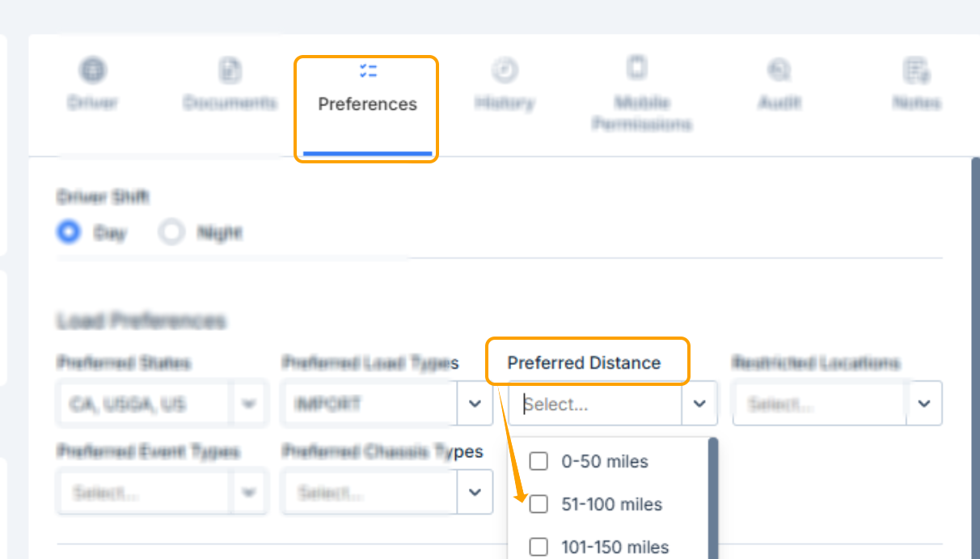Check the 0-50 miles option

coord(539,462)
